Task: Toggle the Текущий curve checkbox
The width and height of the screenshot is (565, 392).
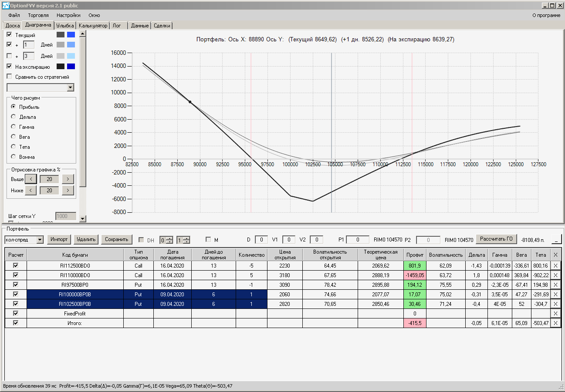Action: click(10, 35)
